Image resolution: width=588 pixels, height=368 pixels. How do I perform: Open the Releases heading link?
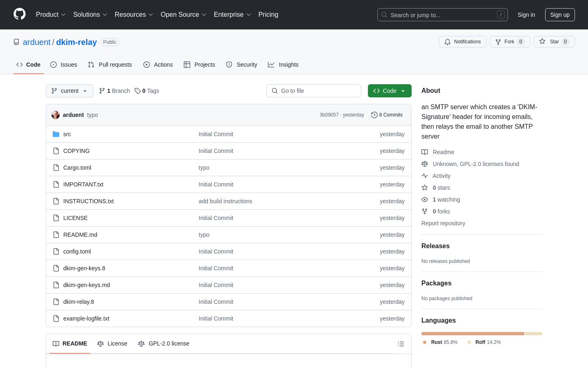click(x=435, y=246)
